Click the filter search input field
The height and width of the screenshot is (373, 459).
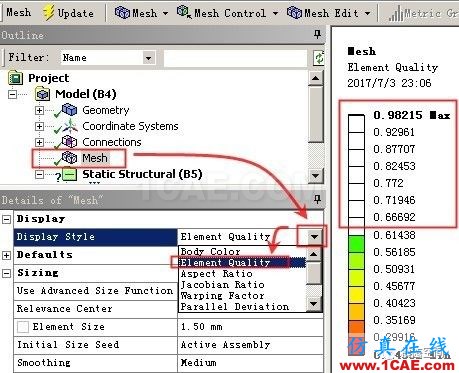pyautogui.click(x=235, y=58)
